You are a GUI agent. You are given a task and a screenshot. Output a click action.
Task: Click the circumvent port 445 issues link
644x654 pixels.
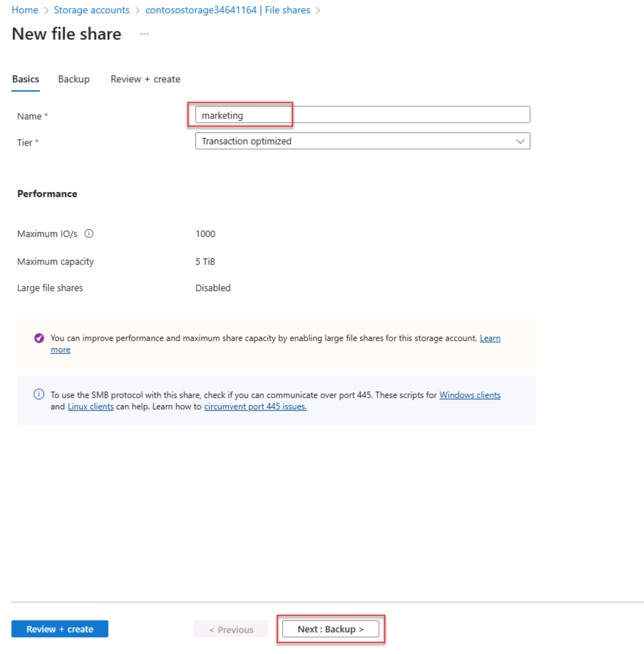(x=255, y=407)
